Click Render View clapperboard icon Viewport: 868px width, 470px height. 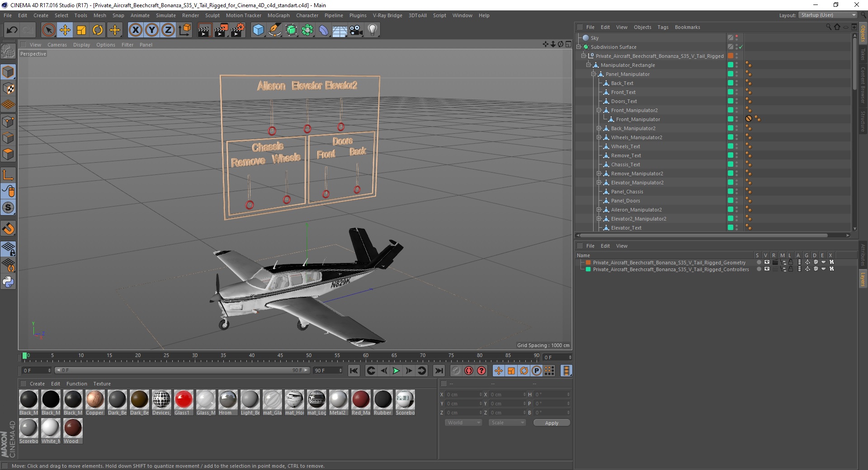(x=204, y=30)
